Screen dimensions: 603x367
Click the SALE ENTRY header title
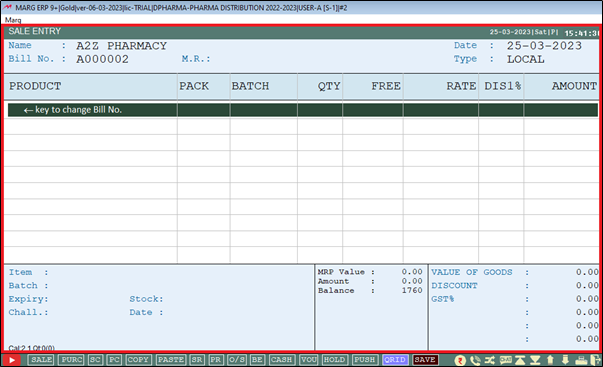(35, 32)
